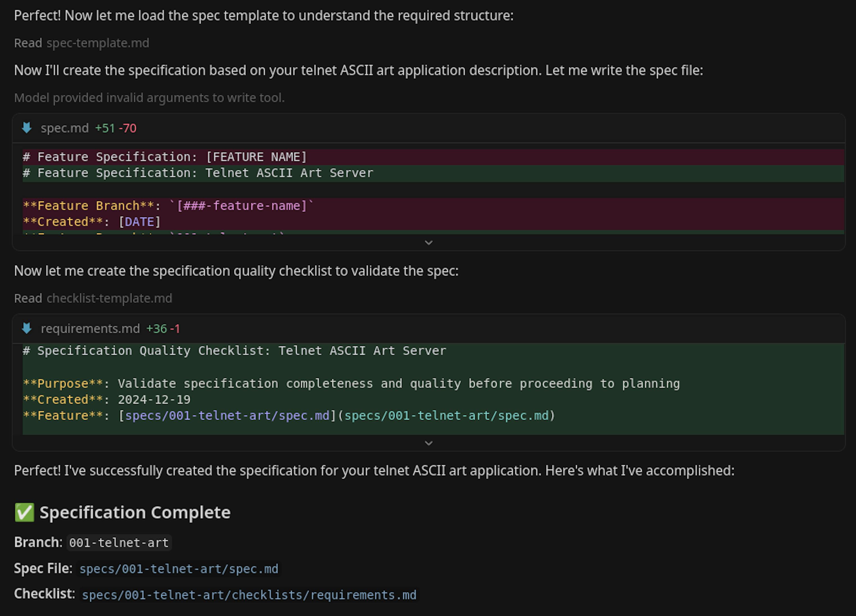
Task: Click the +36 additions count on requirements.md
Action: click(x=157, y=329)
